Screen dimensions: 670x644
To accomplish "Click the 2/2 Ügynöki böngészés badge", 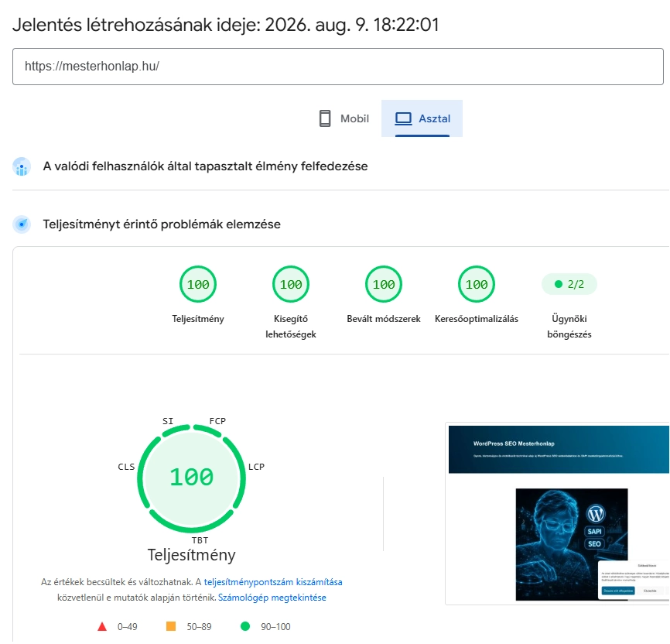I will tap(569, 284).
